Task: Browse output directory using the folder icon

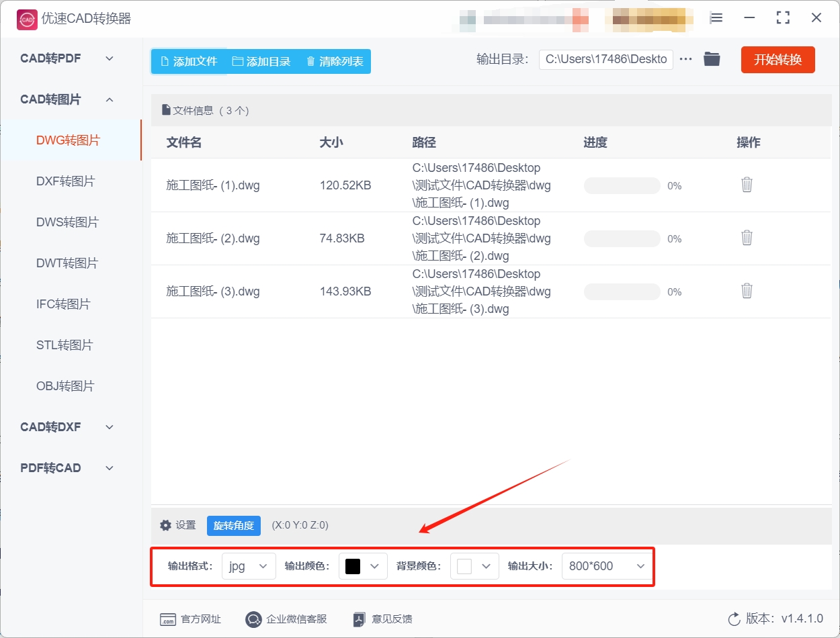Action: coord(712,59)
